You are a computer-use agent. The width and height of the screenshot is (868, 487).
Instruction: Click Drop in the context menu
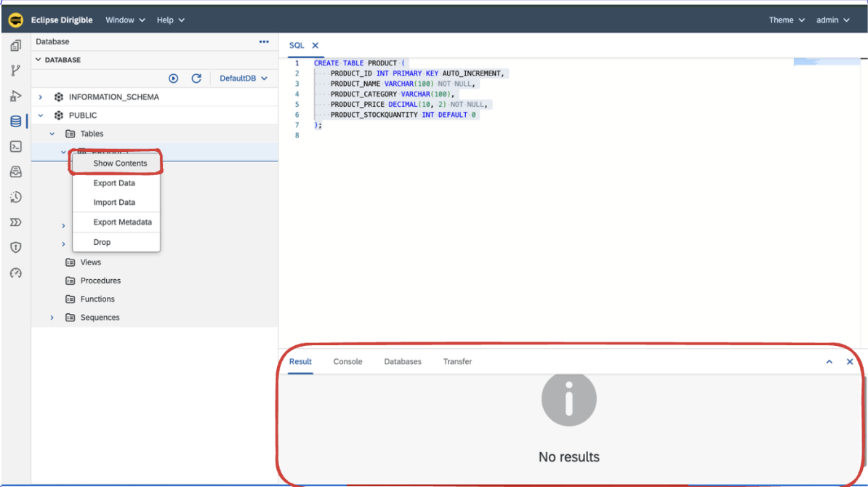[102, 242]
